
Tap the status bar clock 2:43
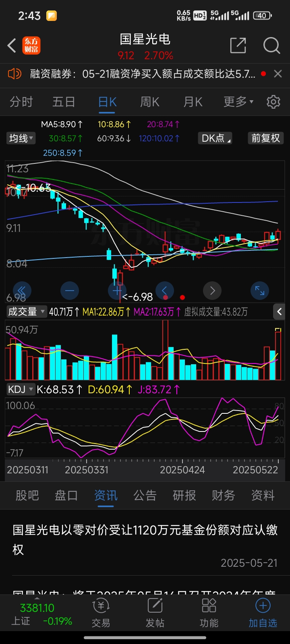click(x=29, y=16)
